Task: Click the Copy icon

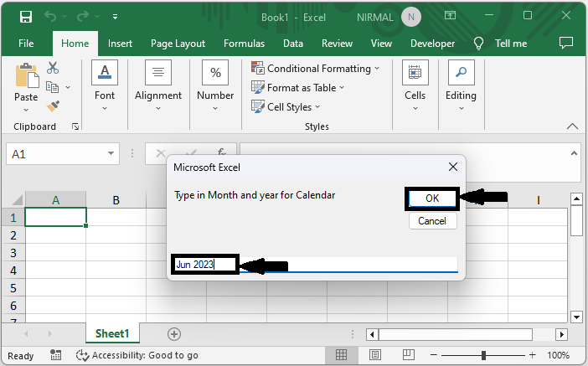Action: point(52,87)
